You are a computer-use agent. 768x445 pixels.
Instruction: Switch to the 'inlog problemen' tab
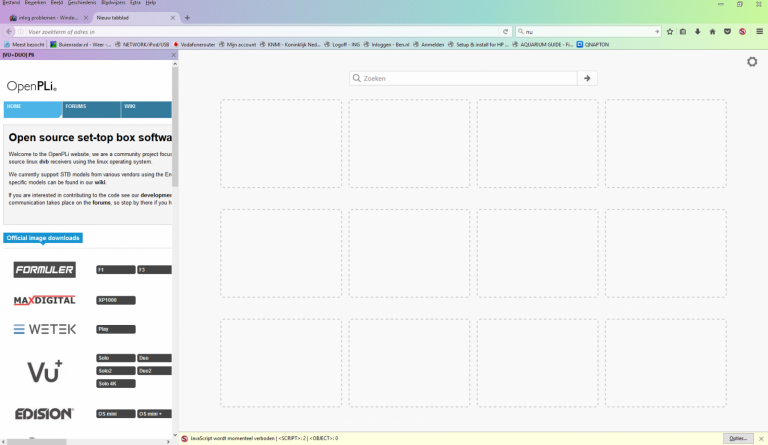coord(45,17)
